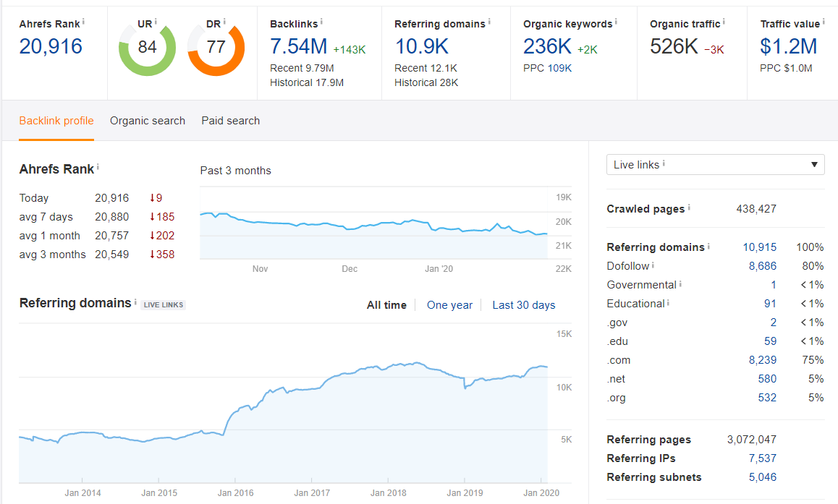Open the 7.54M backlinks count link
Viewport: 838px width, 504px height.
(x=299, y=47)
